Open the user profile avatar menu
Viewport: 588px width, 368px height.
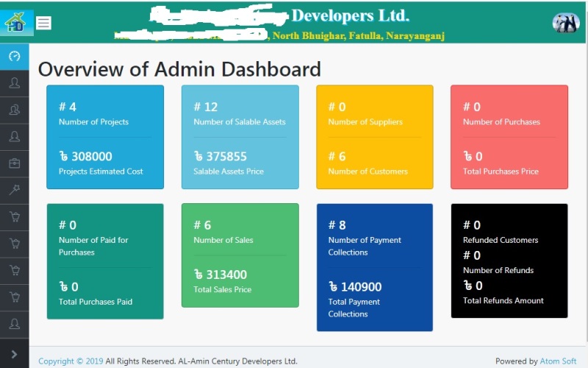point(565,23)
